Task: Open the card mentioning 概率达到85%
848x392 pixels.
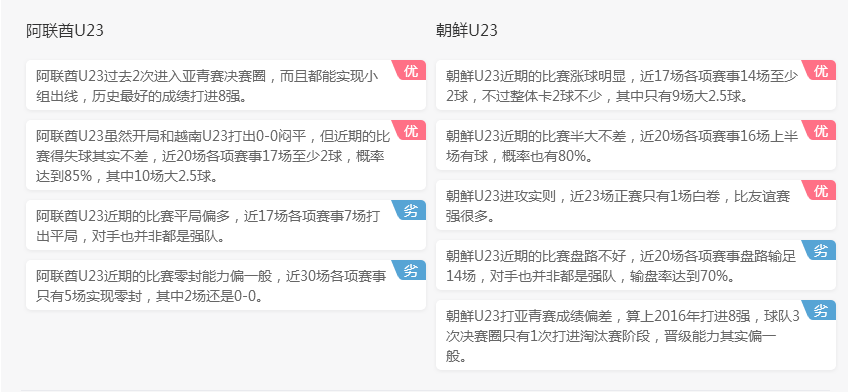Action: click(226, 155)
